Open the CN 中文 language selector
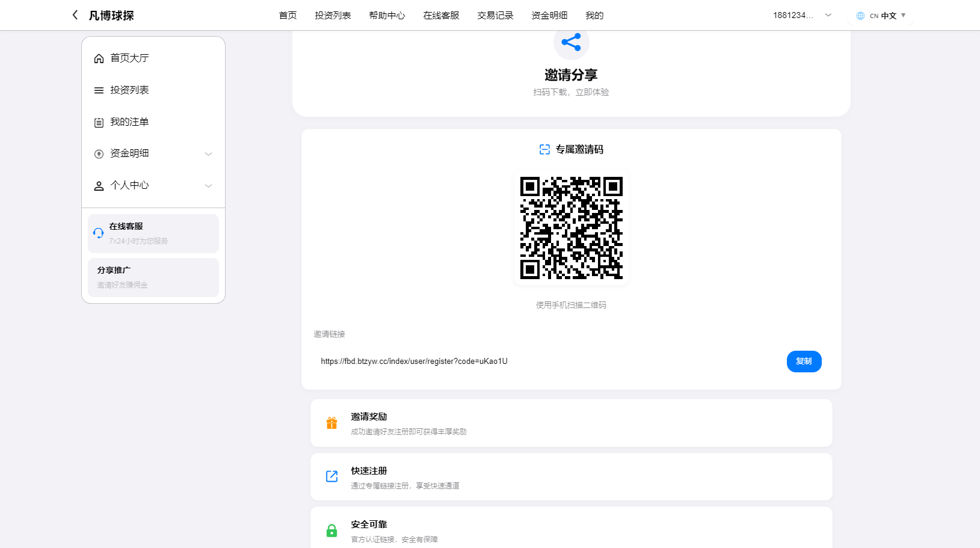This screenshot has height=548, width=980. pos(881,16)
